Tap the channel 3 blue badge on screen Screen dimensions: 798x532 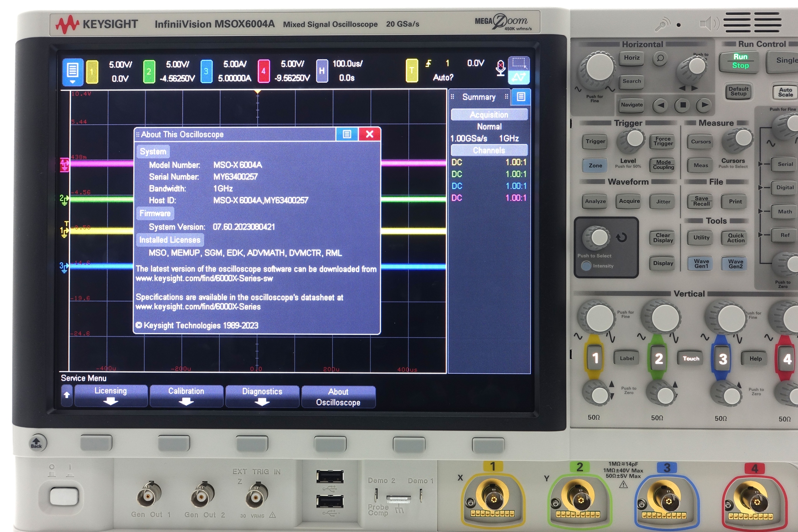click(x=206, y=72)
